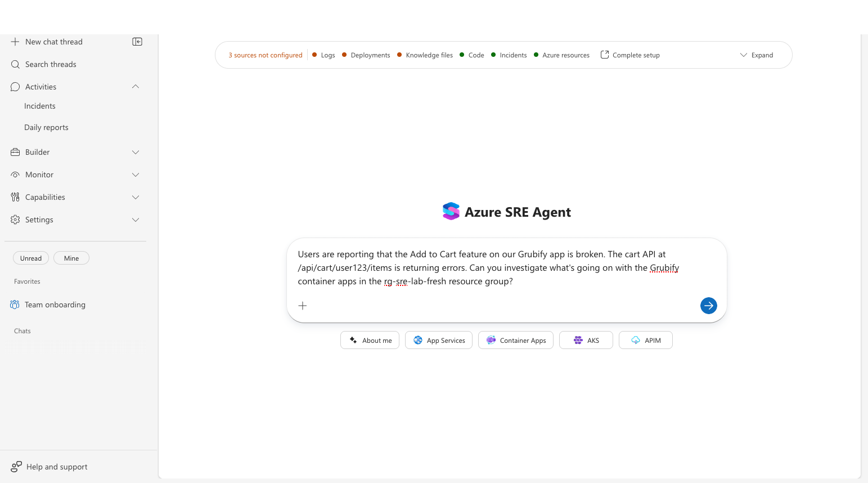Click inside the chat message text box
868x483 pixels.
tap(506, 268)
